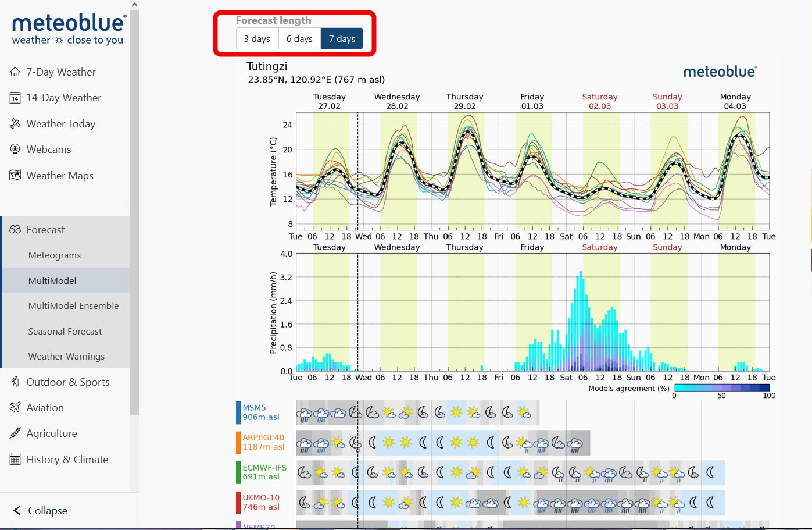
Task: Click the last sun-cloud icon in MSM5 row
Action: click(x=524, y=412)
